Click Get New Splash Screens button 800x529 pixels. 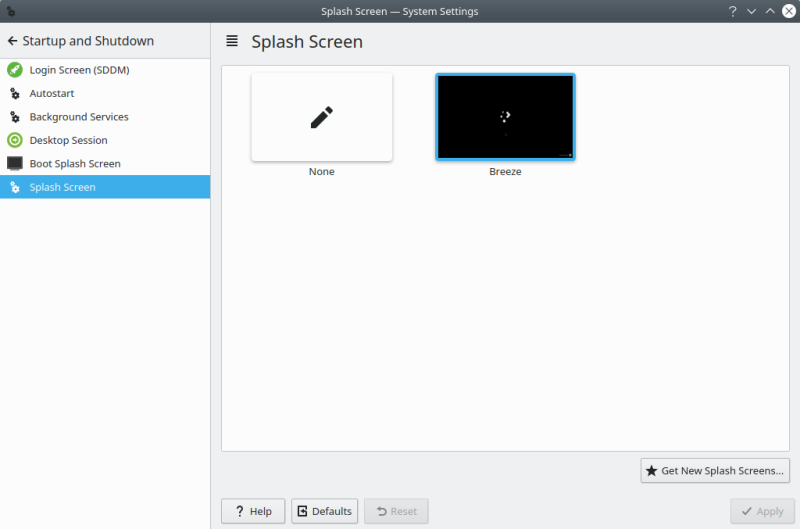click(x=715, y=470)
